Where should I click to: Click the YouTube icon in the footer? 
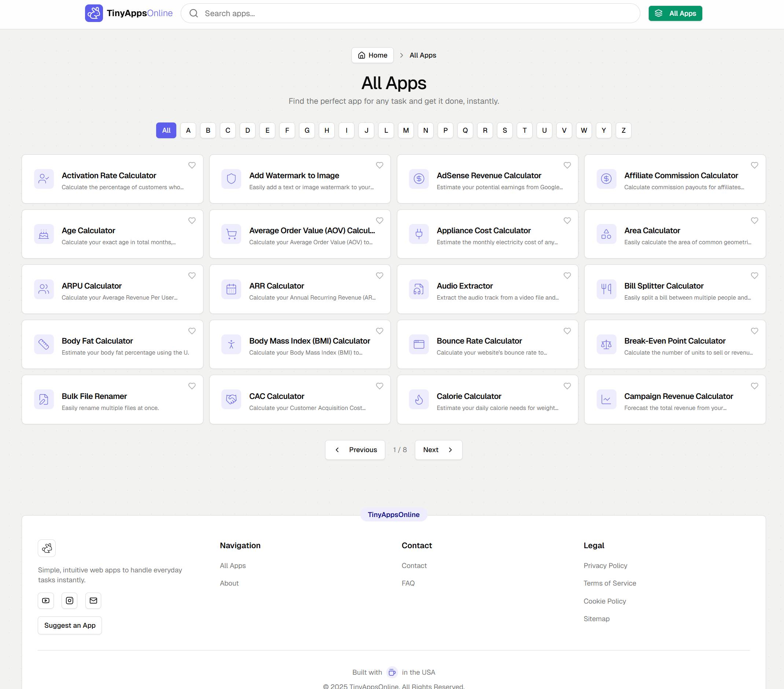pyautogui.click(x=46, y=600)
